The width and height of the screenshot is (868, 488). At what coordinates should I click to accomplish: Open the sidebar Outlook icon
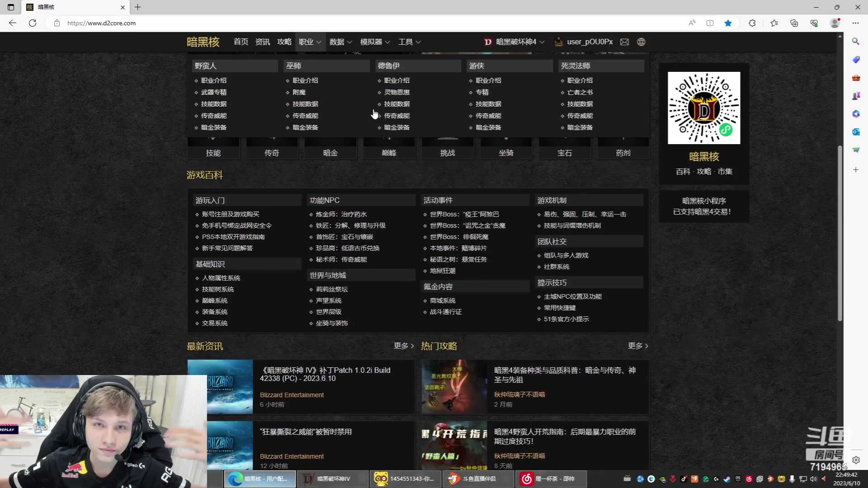[x=855, y=132]
